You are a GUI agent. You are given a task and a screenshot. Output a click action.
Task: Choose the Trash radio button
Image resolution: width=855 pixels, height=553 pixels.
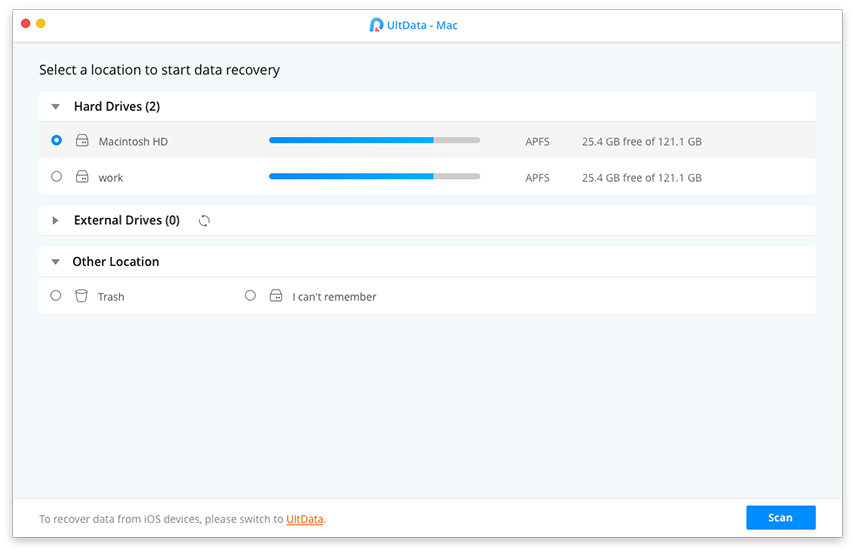(56, 296)
